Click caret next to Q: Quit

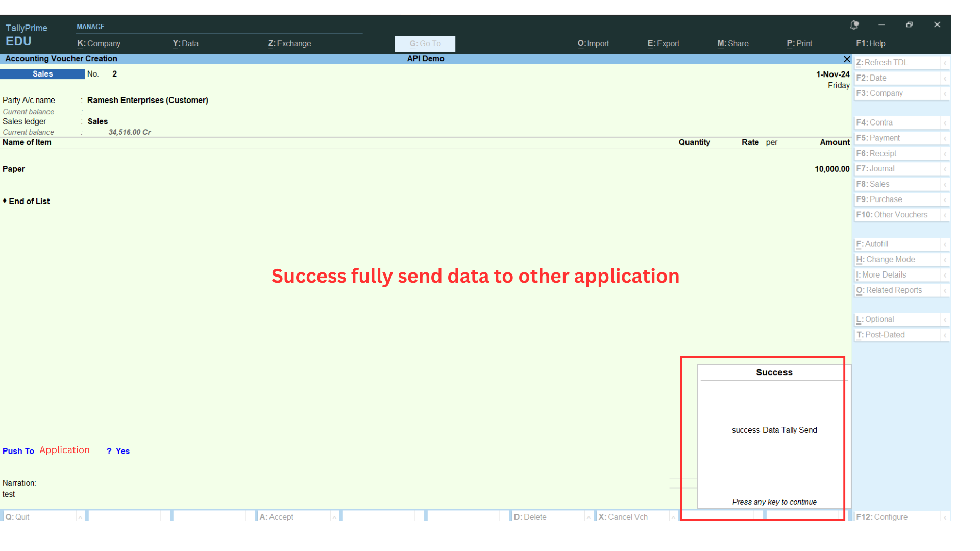coord(80,517)
